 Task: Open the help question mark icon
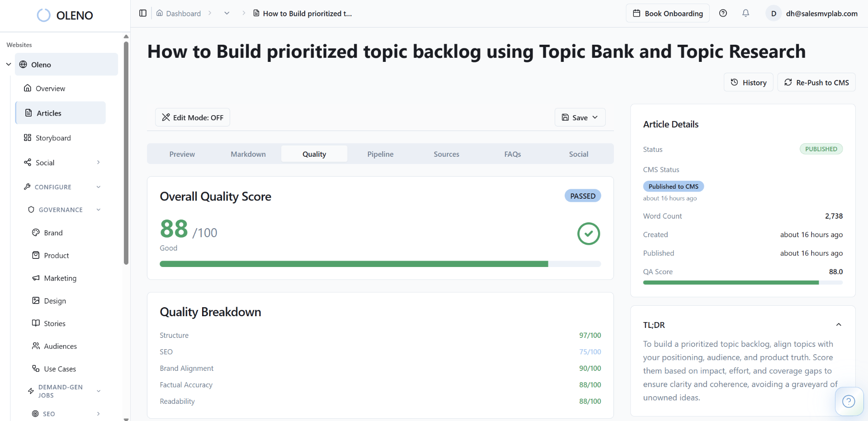click(x=723, y=13)
